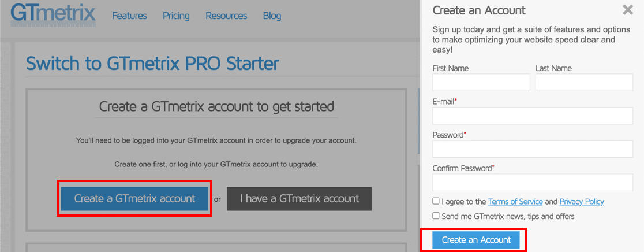This screenshot has width=644, height=252.
Task: Click the Switch to GTmetrix PRO Starter heading
Action: click(x=153, y=64)
